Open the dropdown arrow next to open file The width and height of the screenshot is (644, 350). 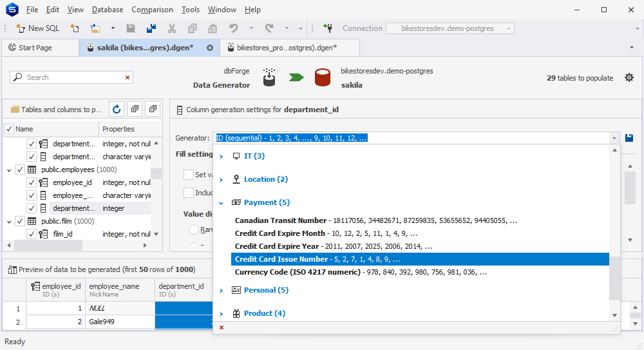[x=113, y=28]
